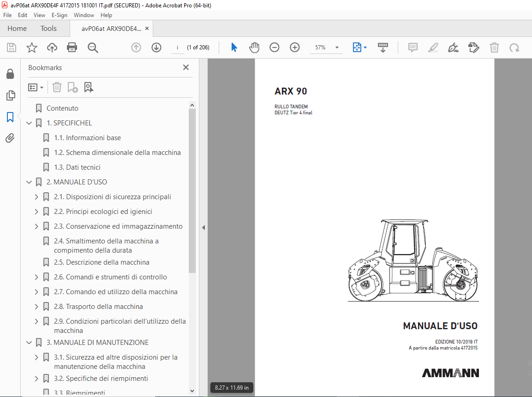532x397 pixels.
Task: Click the upload to cloud icon
Action: (x=52, y=47)
